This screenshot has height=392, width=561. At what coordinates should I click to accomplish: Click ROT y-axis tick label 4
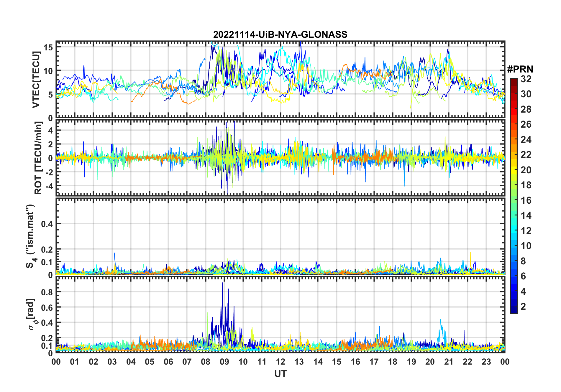pyautogui.click(x=50, y=131)
